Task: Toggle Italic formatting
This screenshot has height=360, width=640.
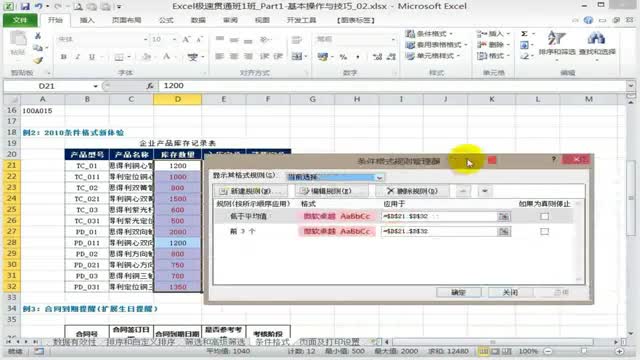Action: pyautogui.click(x=78, y=57)
